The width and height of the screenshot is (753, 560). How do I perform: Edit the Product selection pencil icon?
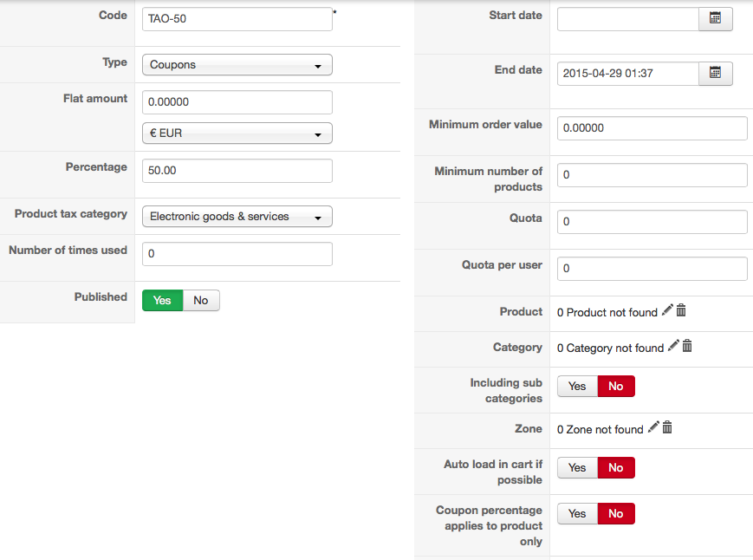667,310
